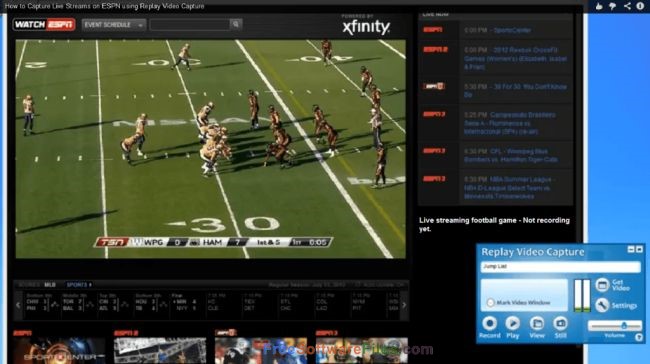650x364 pixels.
Task: Click the share icon at top
Action: tap(627, 6)
